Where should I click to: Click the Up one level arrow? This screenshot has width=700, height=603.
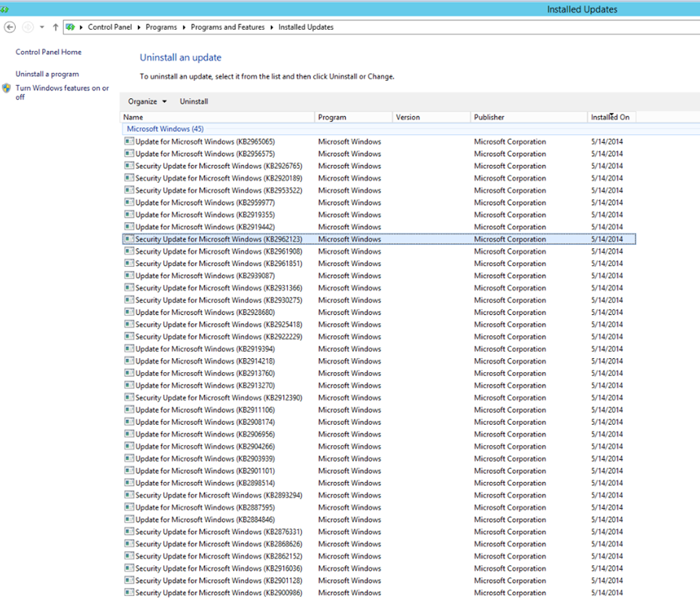point(55,27)
